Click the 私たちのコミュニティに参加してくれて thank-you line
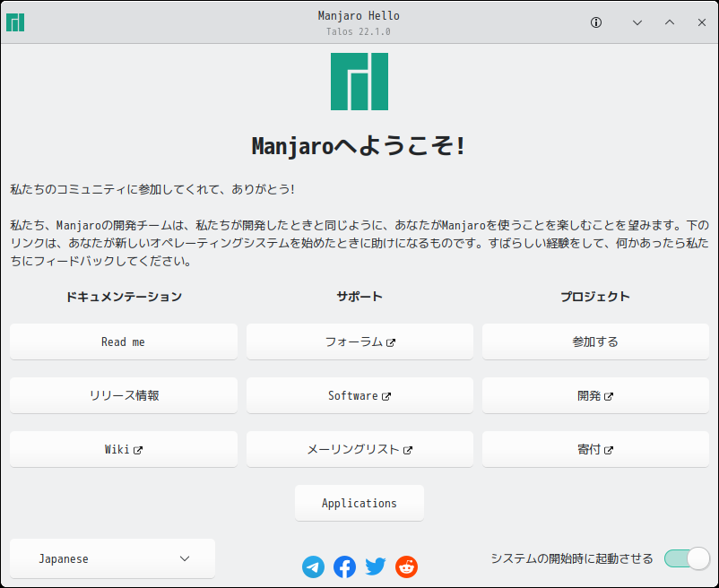The height and width of the screenshot is (588, 719). [152, 189]
